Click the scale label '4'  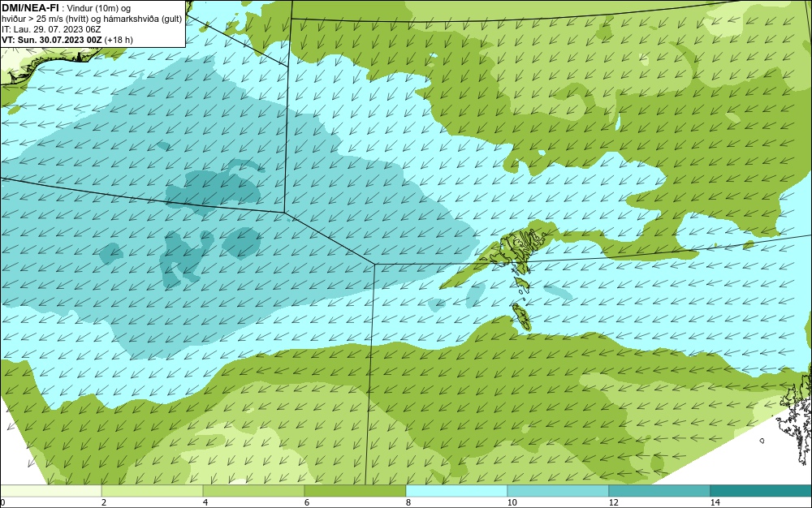205,503
